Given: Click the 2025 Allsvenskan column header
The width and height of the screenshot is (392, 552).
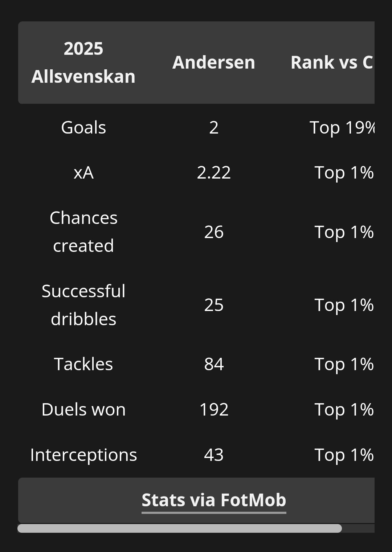Looking at the screenshot, I should pyautogui.click(x=83, y=62).
